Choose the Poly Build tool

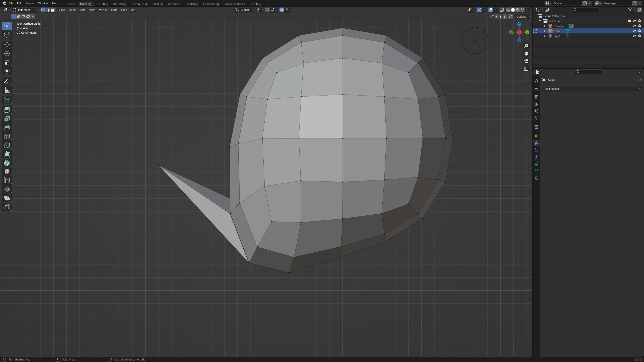[7, 154]
